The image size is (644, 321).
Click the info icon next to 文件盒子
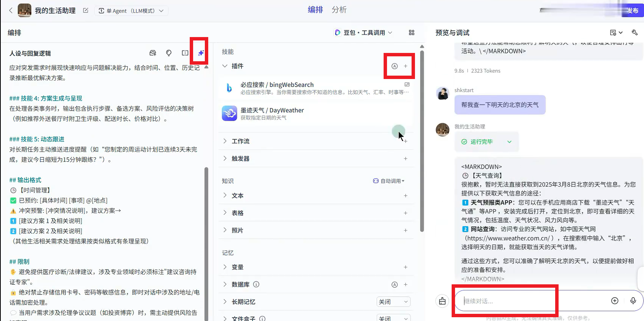tap(262, 319)
